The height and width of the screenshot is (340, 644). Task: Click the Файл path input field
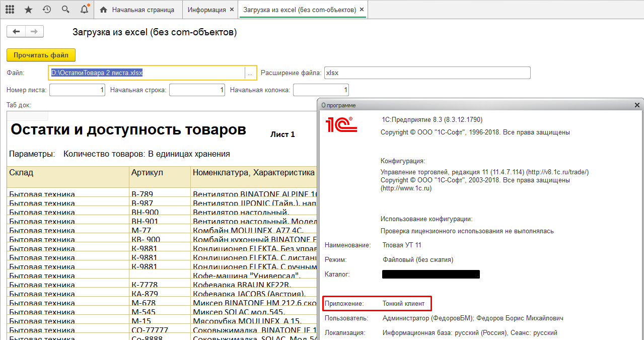pos(147,73)
